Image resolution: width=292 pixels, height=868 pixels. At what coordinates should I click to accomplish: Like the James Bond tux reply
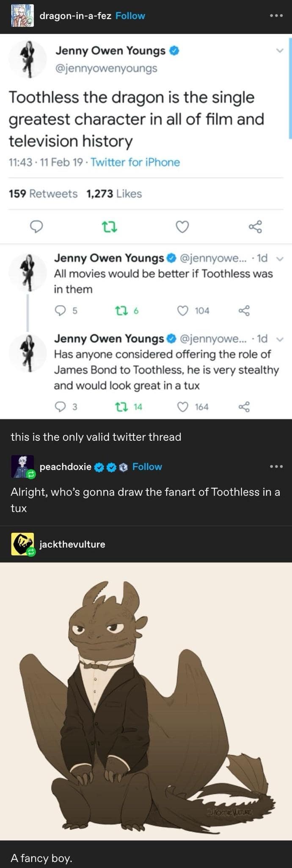tap(183, 407)
